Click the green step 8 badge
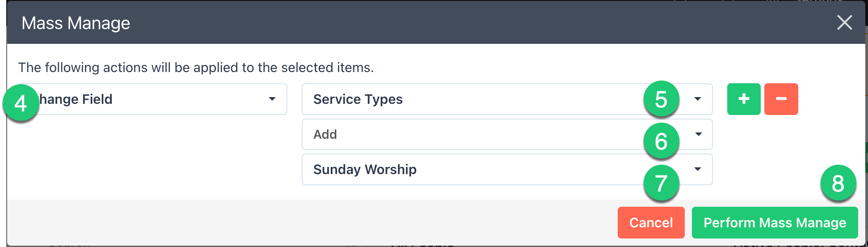868x247 pixels. (838, 183)
